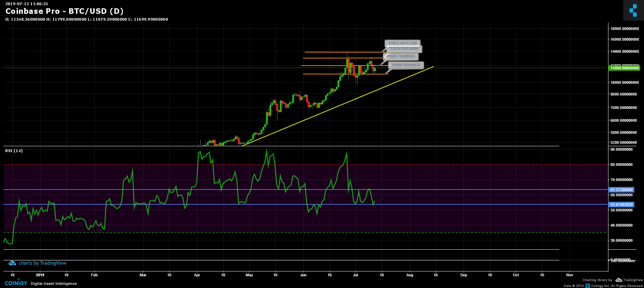644x288 pixels.
Task: Click the 'Feb' label on the time axis
Action: pyautogui.click(x=94, y=275)
